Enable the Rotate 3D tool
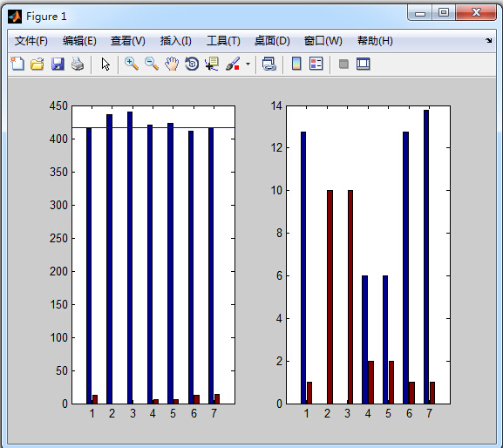The width and height of the screenshot is (503, 448). [192, 64]
